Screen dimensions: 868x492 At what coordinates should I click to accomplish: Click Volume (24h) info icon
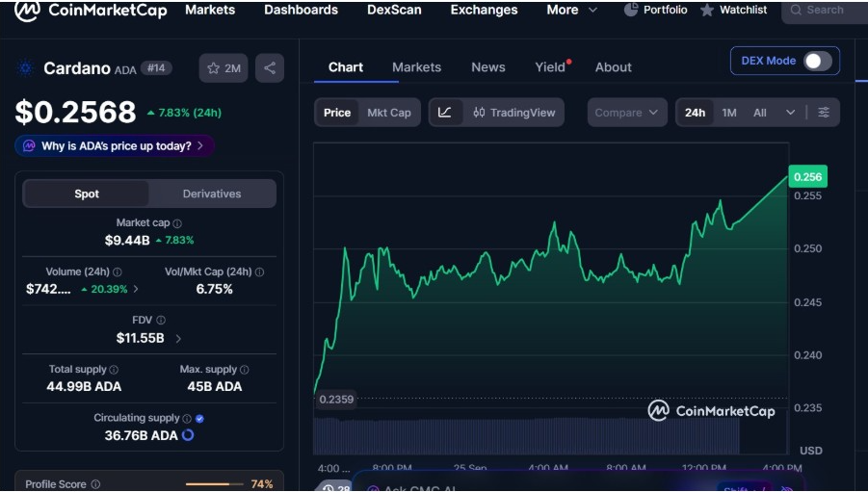pos(118,272)
